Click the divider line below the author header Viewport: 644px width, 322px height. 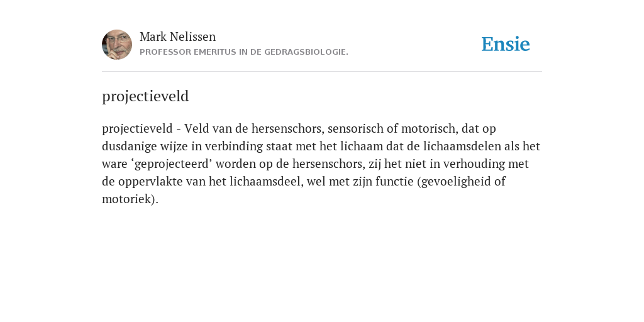[x=322, y=72]
